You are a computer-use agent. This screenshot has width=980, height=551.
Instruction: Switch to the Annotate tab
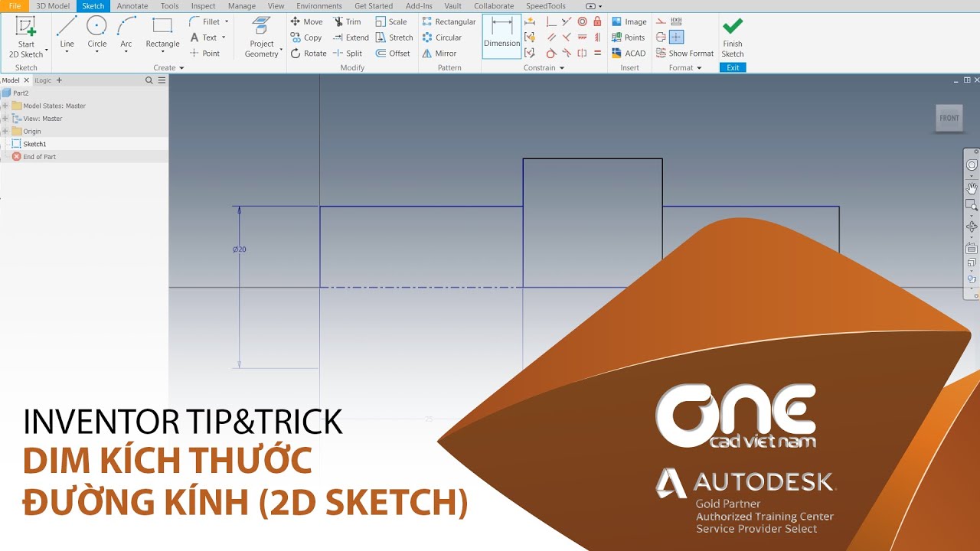132,5
